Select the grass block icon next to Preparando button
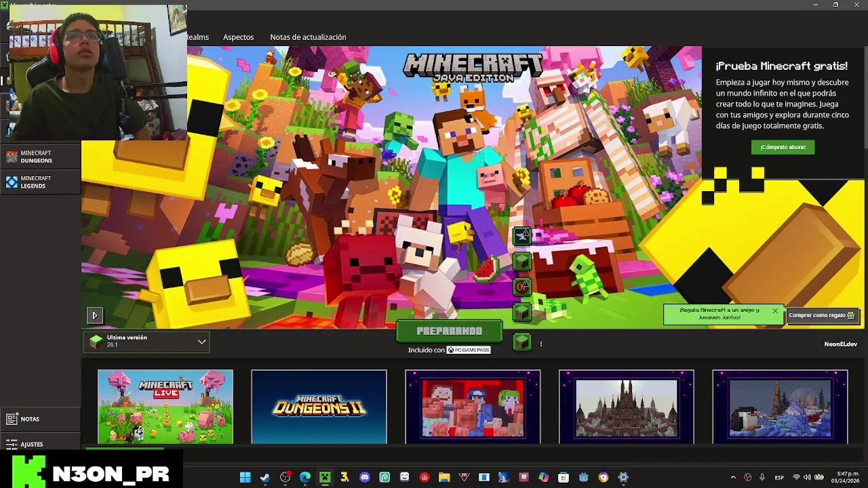Image resolution: width=868 pixels, height=488 pixels. (521, 342)
